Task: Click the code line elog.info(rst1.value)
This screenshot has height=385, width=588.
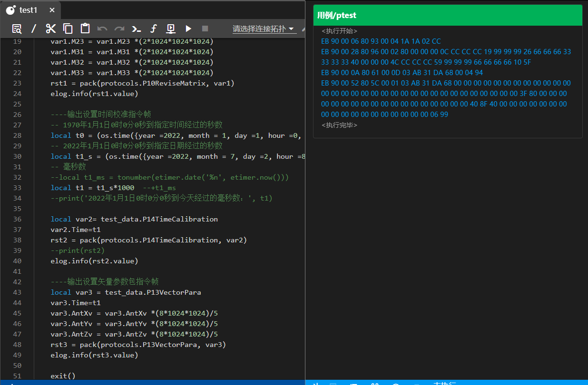Action: pyautogui.click(x=94, y=94)
